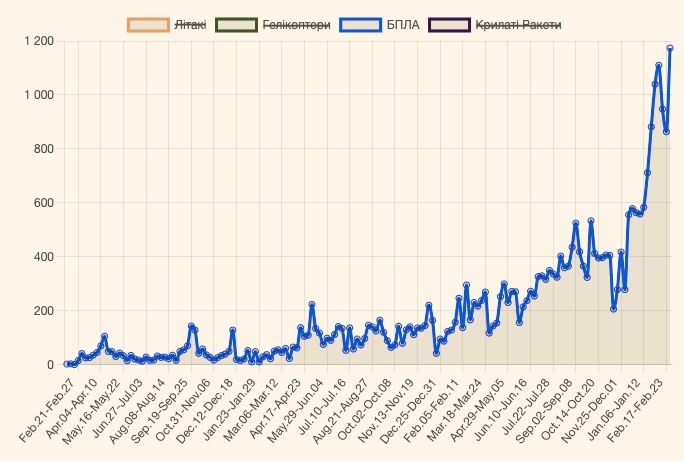This screenshot has height=461, width=684.
Task: Click the purple Крилаті Ракети legend swatch
Action: [x=448, y=24]
